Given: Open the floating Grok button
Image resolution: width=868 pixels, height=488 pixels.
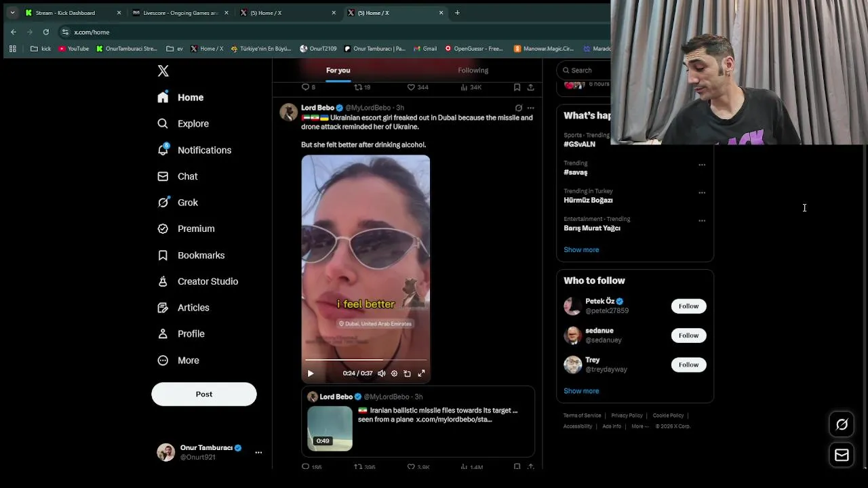Looking at the screenshot, I should 842,424.
